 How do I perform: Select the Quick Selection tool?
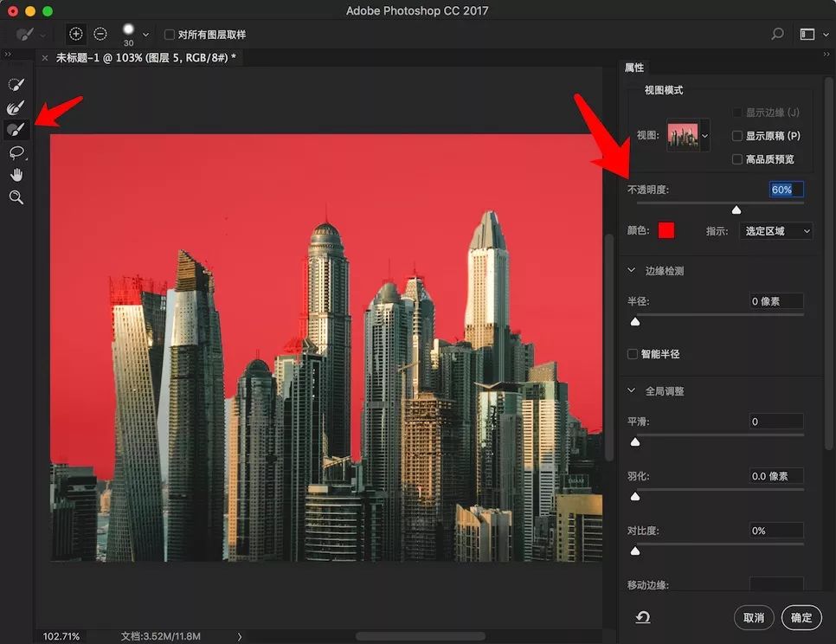point(17,84)
